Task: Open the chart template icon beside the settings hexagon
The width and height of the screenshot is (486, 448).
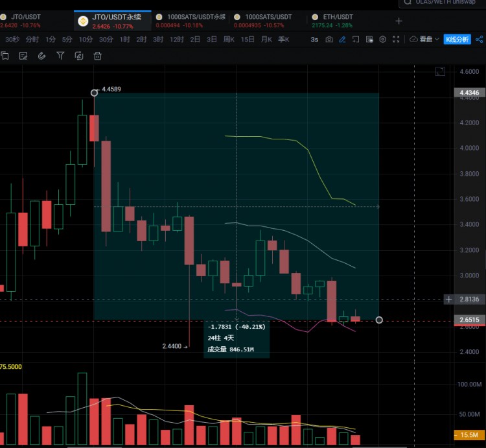Action: point(369,40)
